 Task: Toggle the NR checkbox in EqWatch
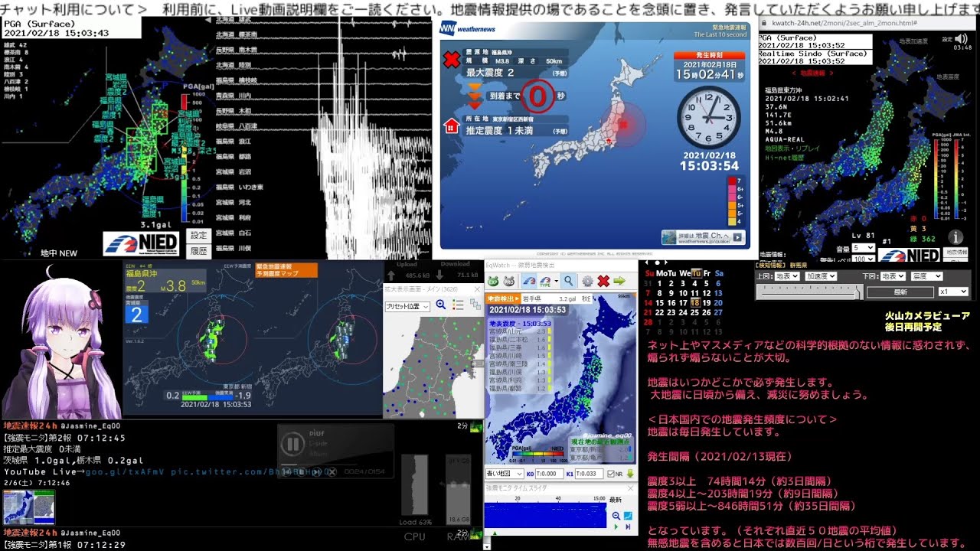click(x=611, y=474)
